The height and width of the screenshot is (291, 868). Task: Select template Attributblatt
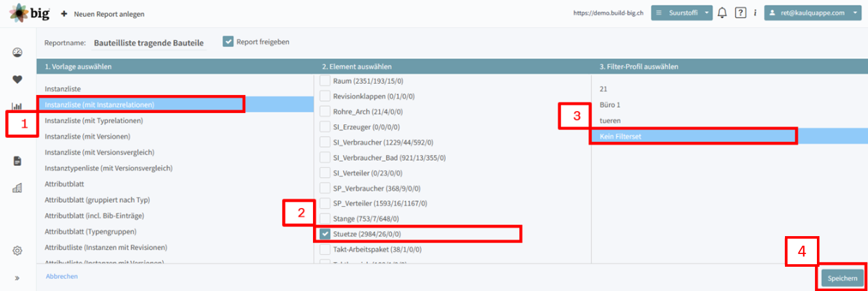[175, 184]
